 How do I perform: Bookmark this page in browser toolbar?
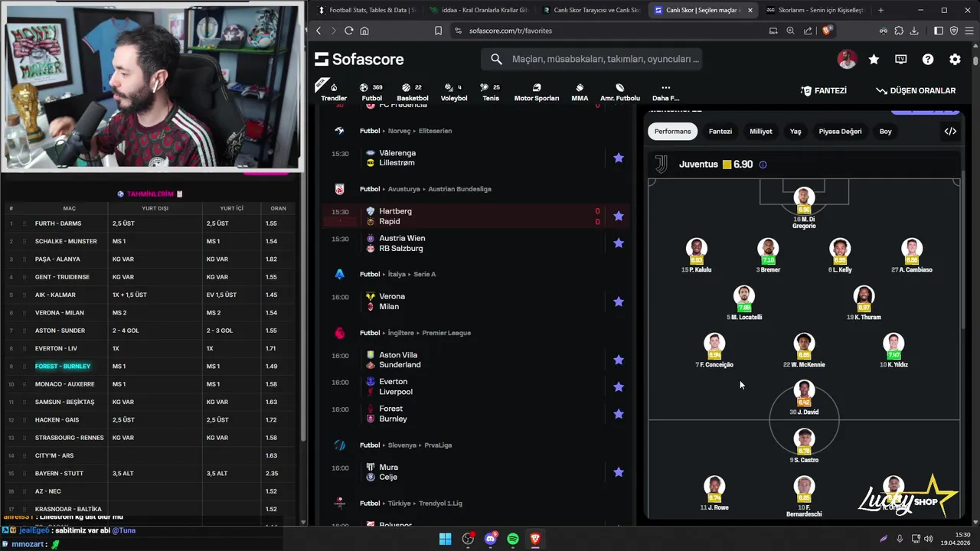pyautogui.click(x=438, y=31)
